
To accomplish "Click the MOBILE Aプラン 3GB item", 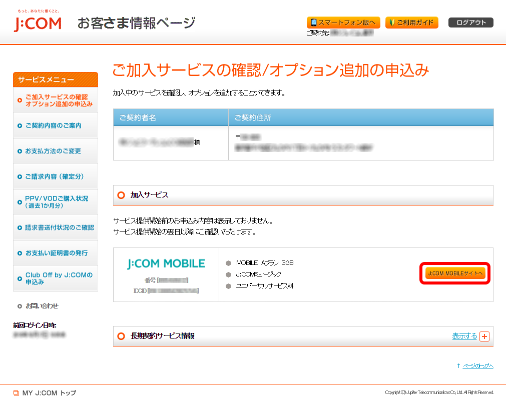I will pyautogui.click(x=265, y=263).
